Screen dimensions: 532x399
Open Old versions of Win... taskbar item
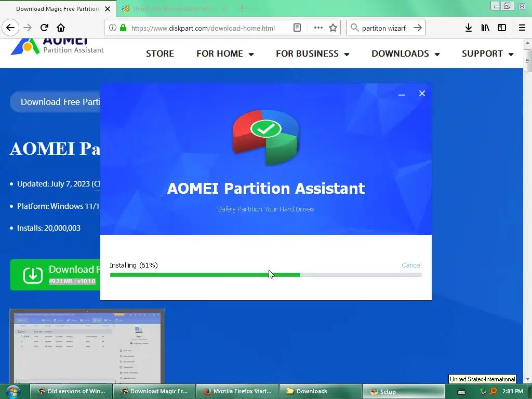71,391
